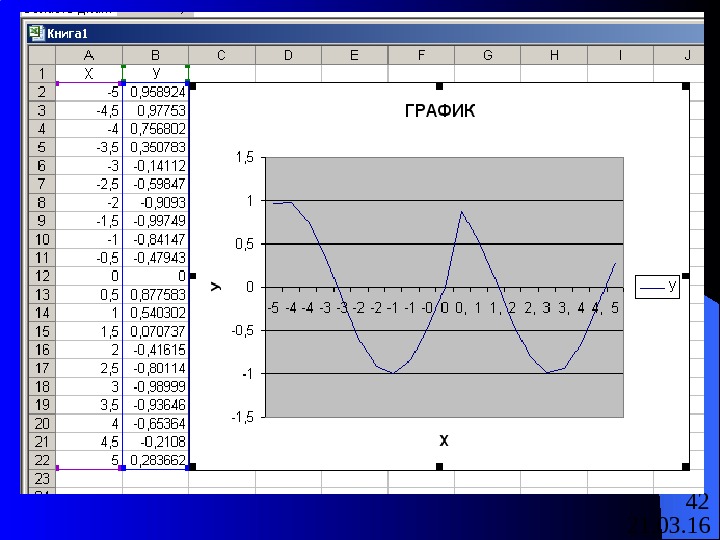Screen dimensions: 720x540
Task: Select column A header
Action: pyautogui.click(x=89, y=56)
